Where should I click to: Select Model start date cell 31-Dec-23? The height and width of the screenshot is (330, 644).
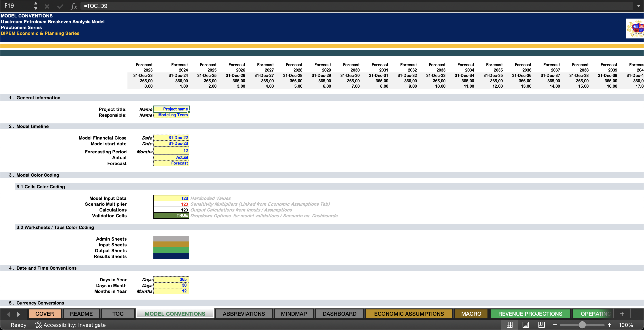[x=171, y=144]
